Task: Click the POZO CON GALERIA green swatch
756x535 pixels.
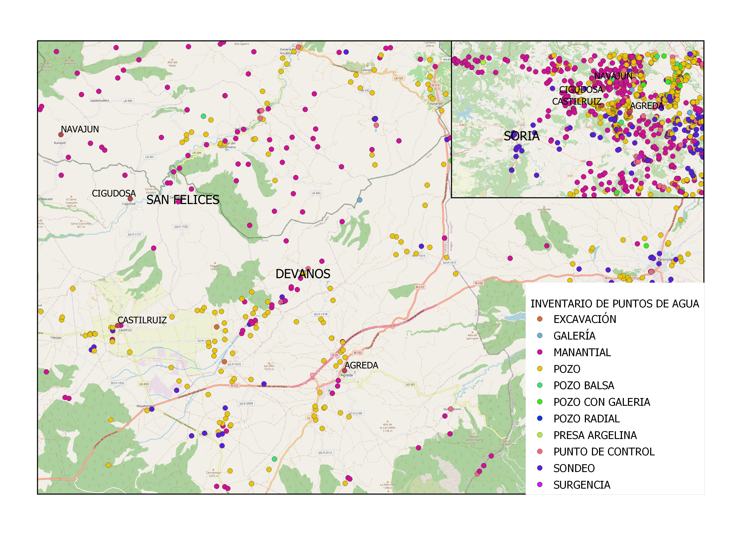Action: click(540, 402)
